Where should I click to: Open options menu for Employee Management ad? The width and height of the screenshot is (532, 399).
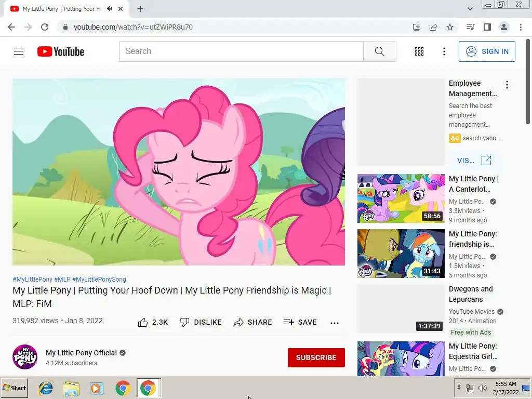coord(507,85)
